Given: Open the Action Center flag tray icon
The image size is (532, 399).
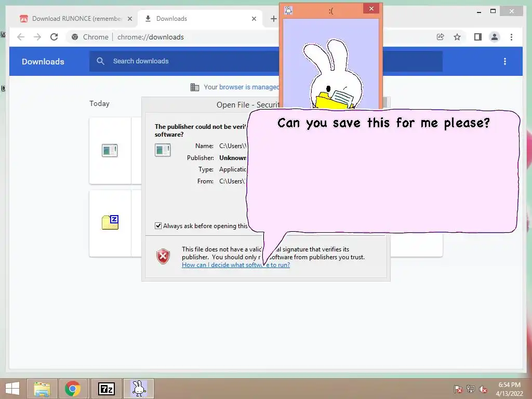Looking at the screenshot, I should tap(458, 389).
